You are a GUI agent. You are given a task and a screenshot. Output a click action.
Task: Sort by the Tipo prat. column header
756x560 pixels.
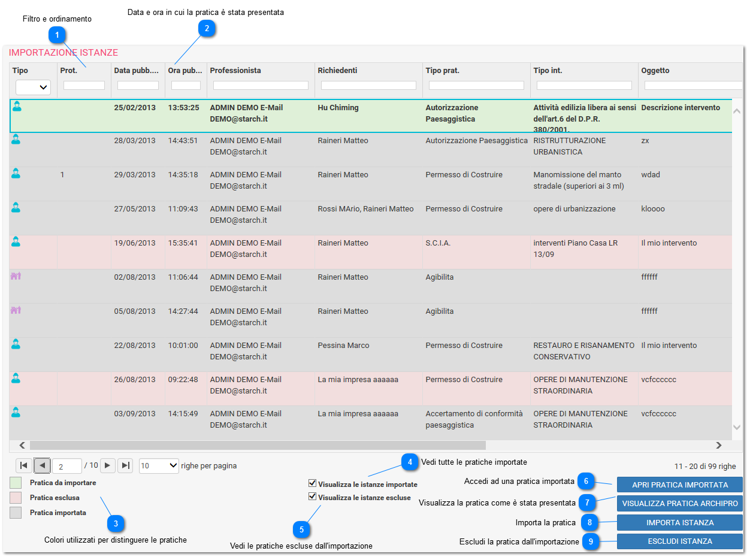click(x=443, y=71)
